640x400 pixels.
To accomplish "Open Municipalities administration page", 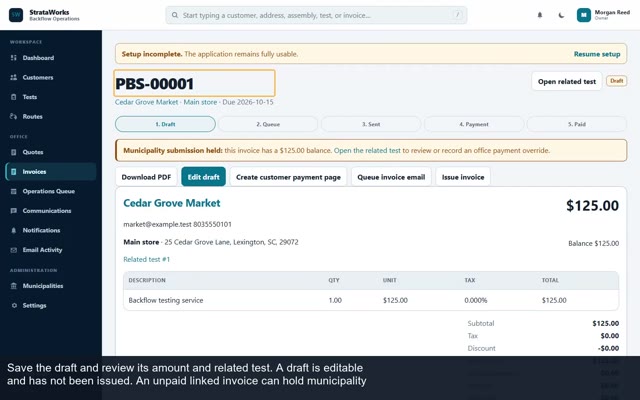I will 43,286.
